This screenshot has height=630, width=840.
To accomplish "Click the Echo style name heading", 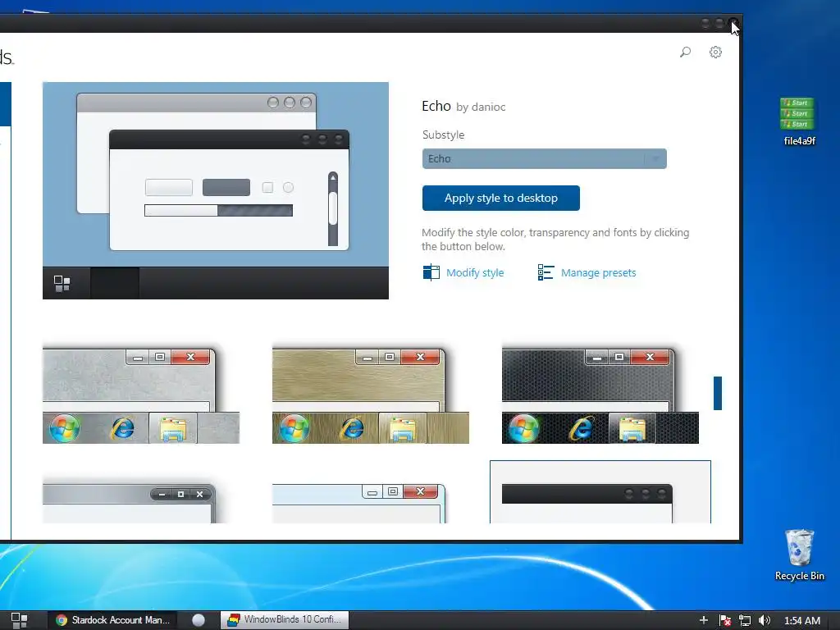I will 436,106.
